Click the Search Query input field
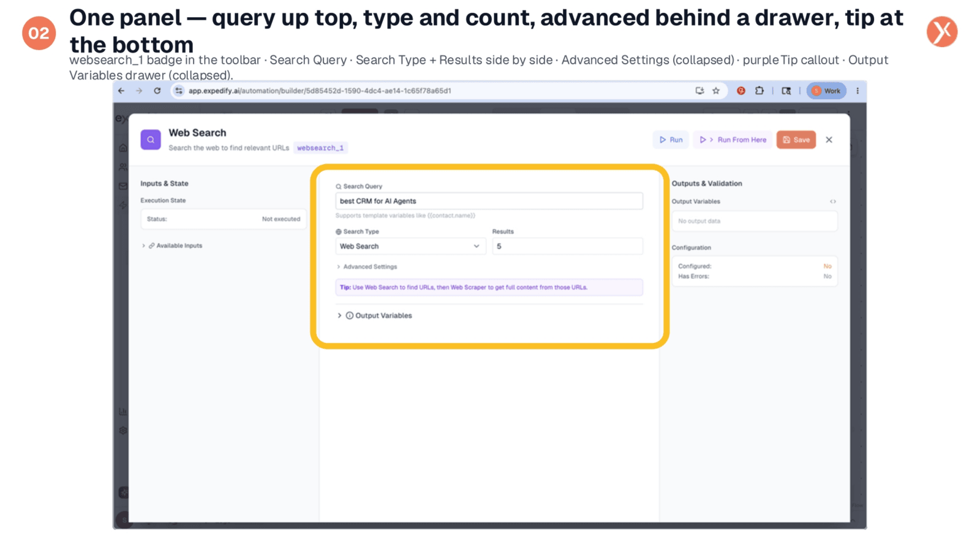Screen dimensions: 980x551 489,201
